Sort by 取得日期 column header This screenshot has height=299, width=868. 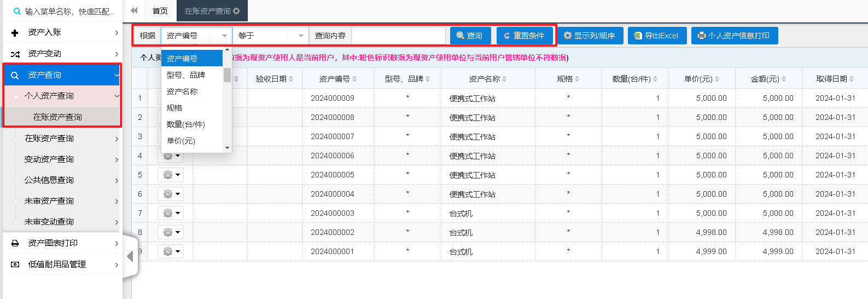(x=834, y=79)
